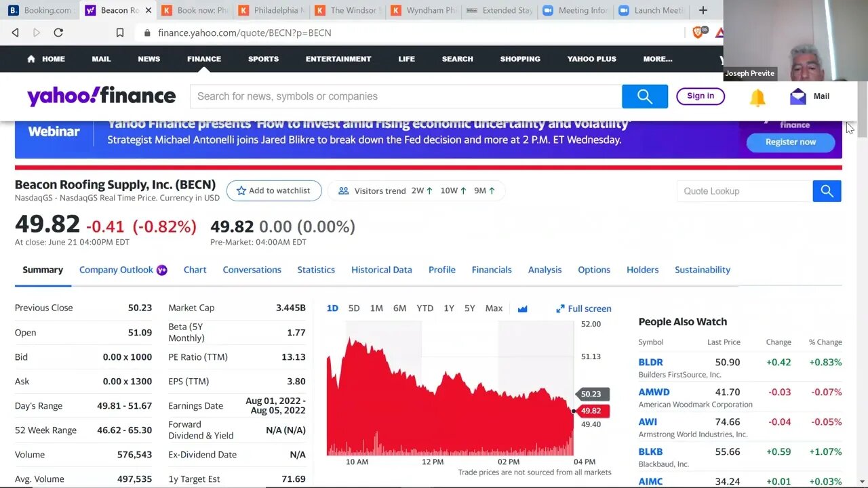
Task: Open BLKB symbol link
Action: [650, 452]
